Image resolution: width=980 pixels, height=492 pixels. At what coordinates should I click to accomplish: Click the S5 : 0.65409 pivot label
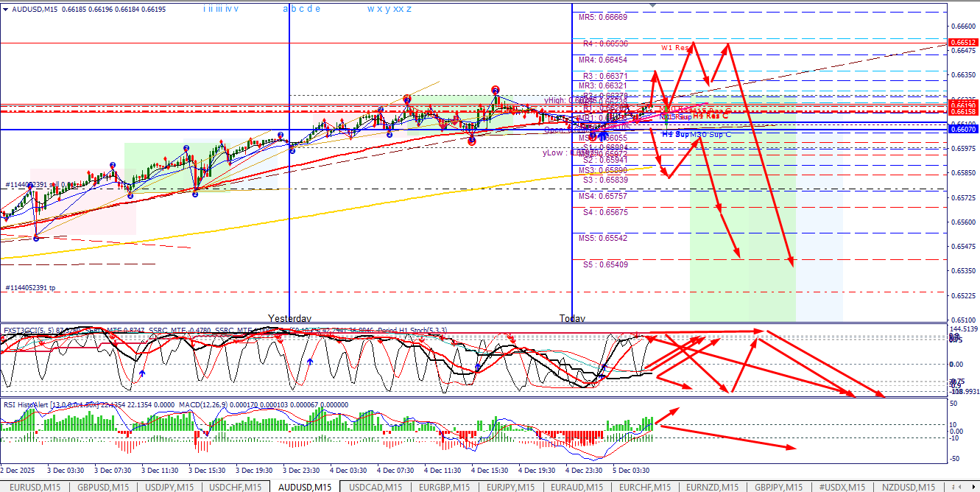(606, 264)
